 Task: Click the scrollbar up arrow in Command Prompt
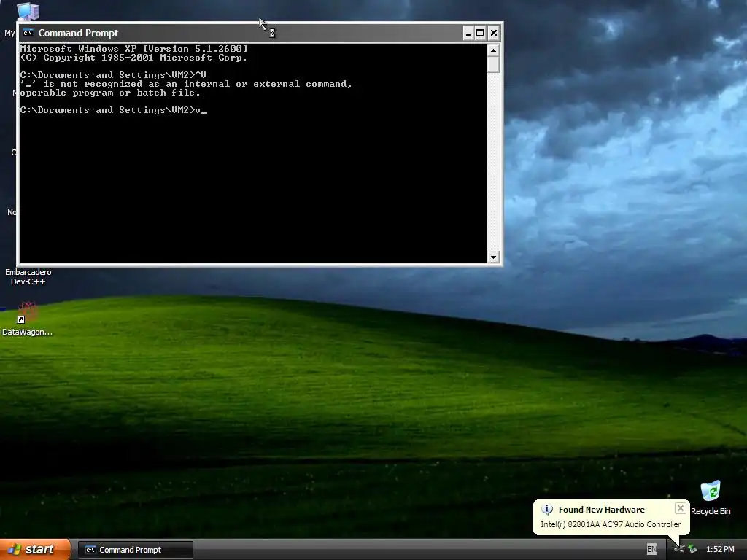[493, 50]
